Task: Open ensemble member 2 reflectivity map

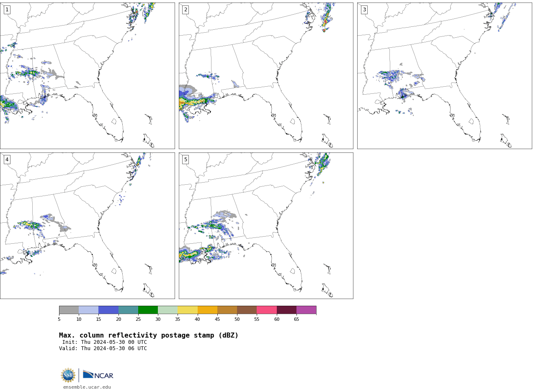Action: [266, 76]
